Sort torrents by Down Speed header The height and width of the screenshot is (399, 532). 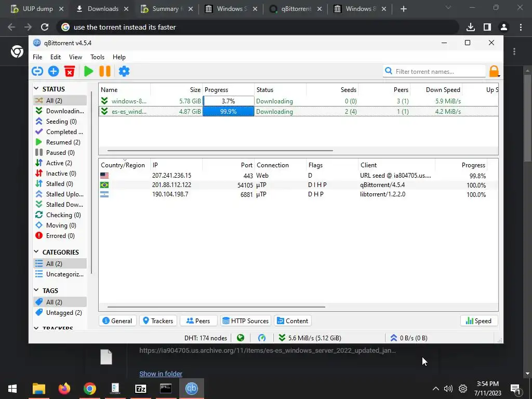click(x=436, y=89)
